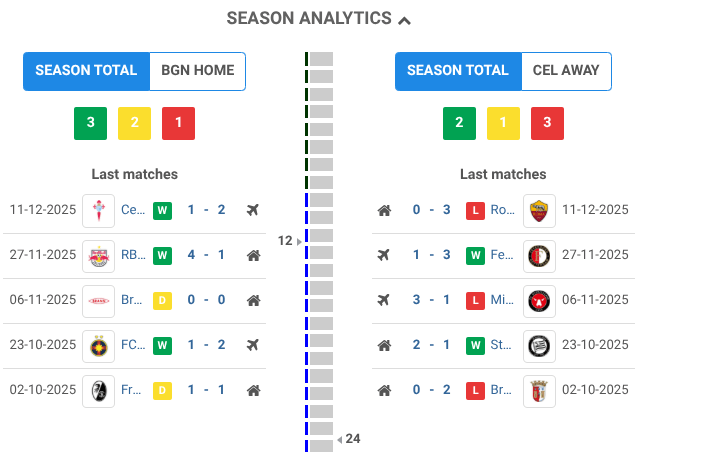Click the RB Salzburg team logo

click(x=98, y=255)
